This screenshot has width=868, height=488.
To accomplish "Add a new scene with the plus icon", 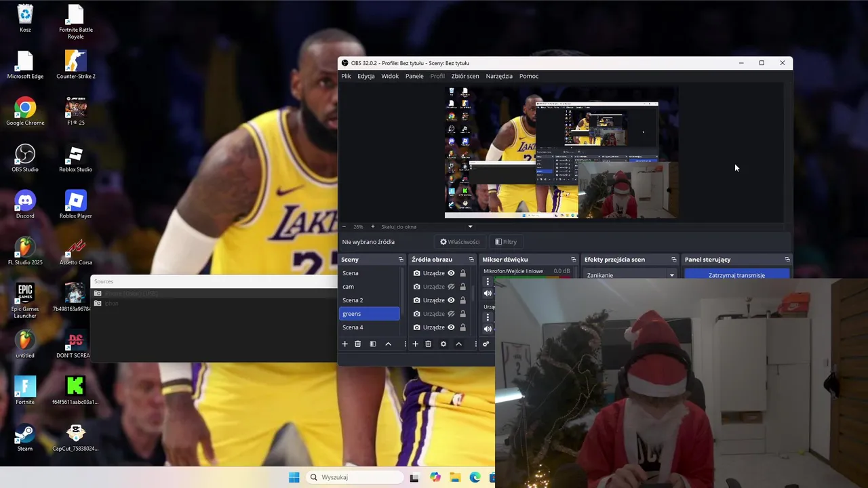I will (344, 344).
